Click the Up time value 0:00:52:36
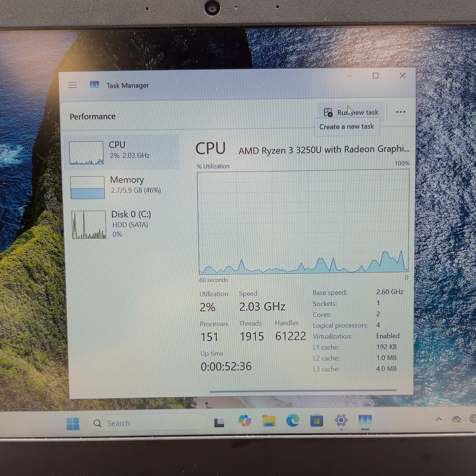This screenshot has width=476, height=476. (x=226, y=367)
